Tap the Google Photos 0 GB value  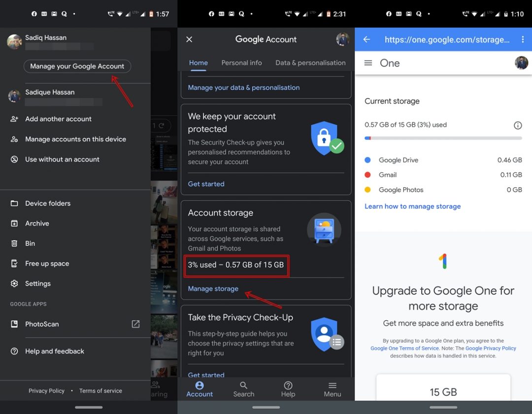click(514, 190)
